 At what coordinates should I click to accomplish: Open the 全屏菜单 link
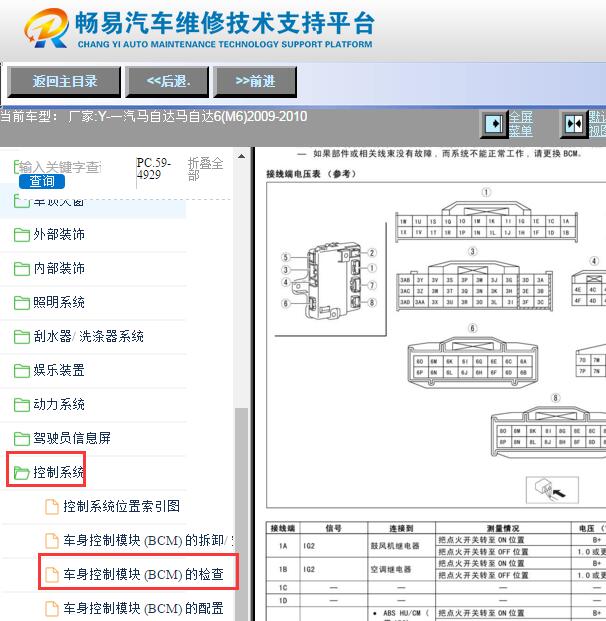520,124
